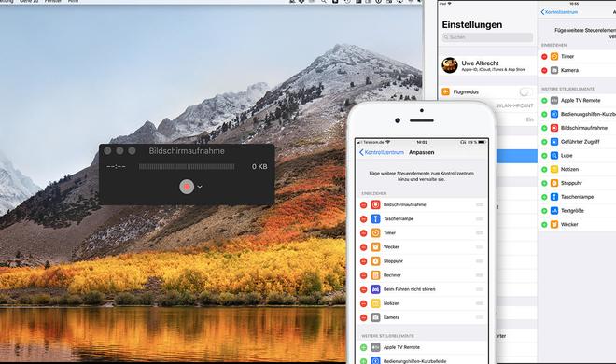Tap the gray Kamera icon on iPhone list
The height and width of the screenshot is (364, 616).
(375, 317)
